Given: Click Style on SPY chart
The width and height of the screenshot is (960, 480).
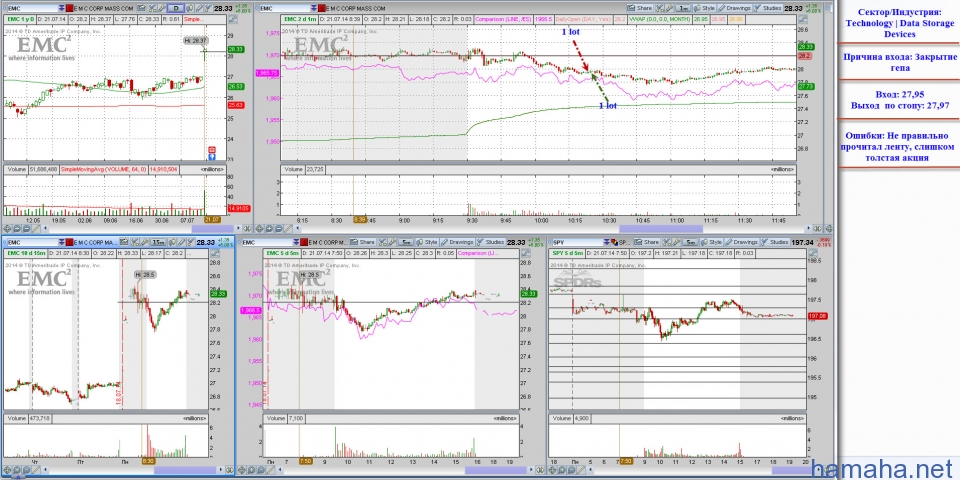Looking at the screenshot, I should click(711, 242).
